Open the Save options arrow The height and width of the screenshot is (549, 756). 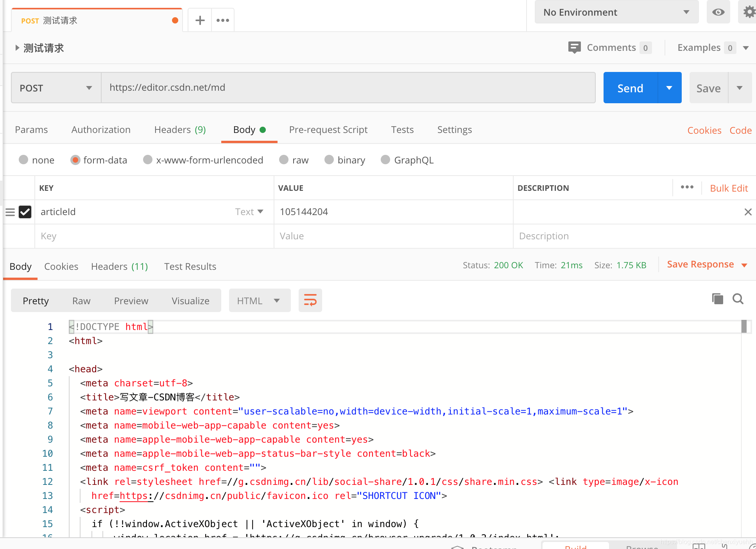pos(740,88)
